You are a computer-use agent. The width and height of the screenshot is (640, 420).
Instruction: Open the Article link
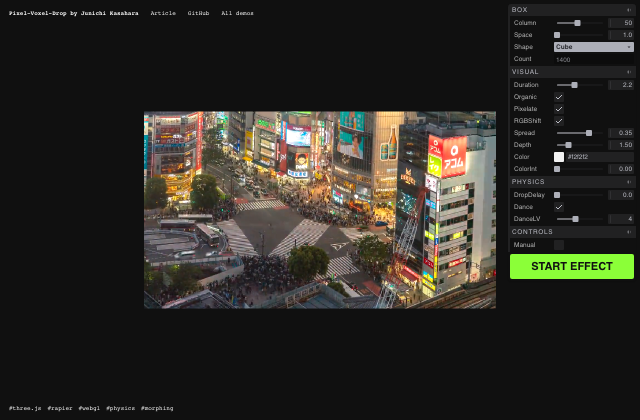163,13
